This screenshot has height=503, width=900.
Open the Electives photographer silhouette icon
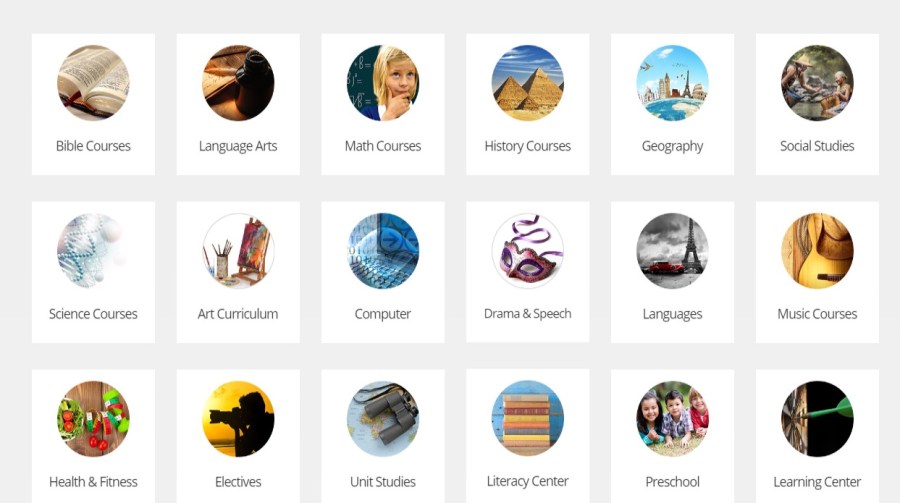238,419
